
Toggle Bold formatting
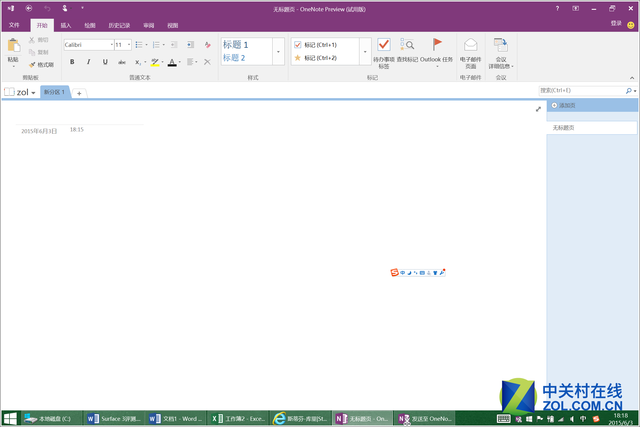72,62
